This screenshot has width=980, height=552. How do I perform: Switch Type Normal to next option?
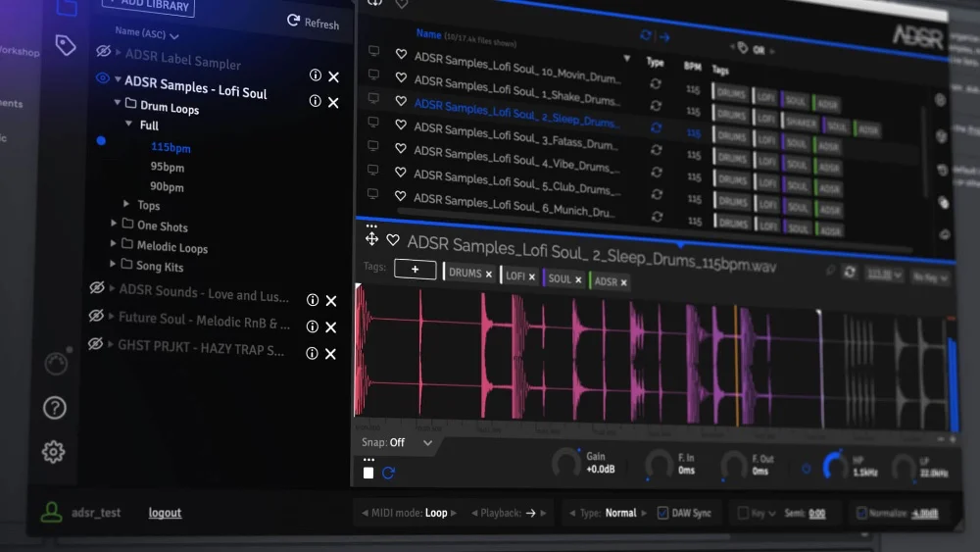click(x=644, y=513)
